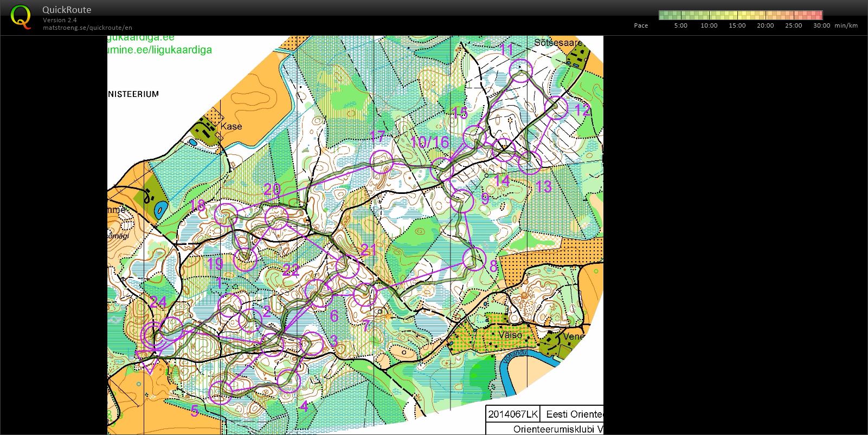Click the Kase place label on map
The image size is (868, 435).
click(x=232, y=126)
